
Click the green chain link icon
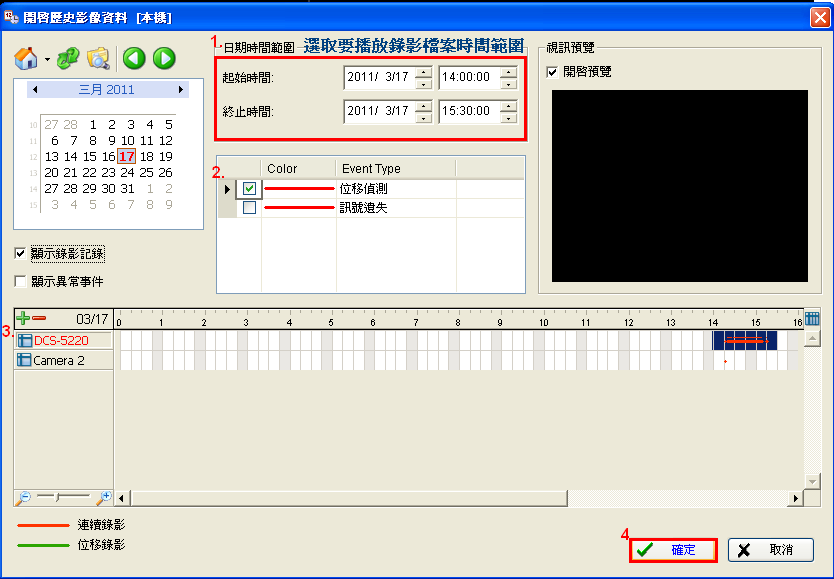tap(68, 59)
